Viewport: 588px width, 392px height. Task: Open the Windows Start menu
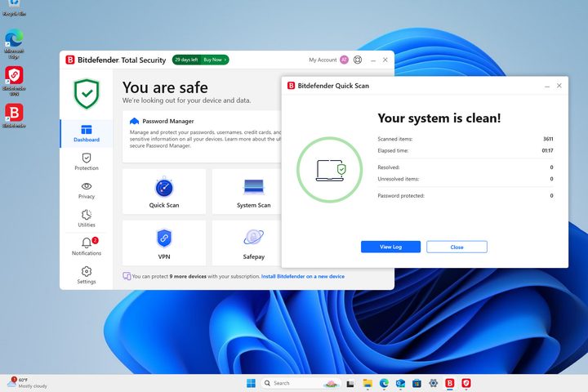point(252,383)
